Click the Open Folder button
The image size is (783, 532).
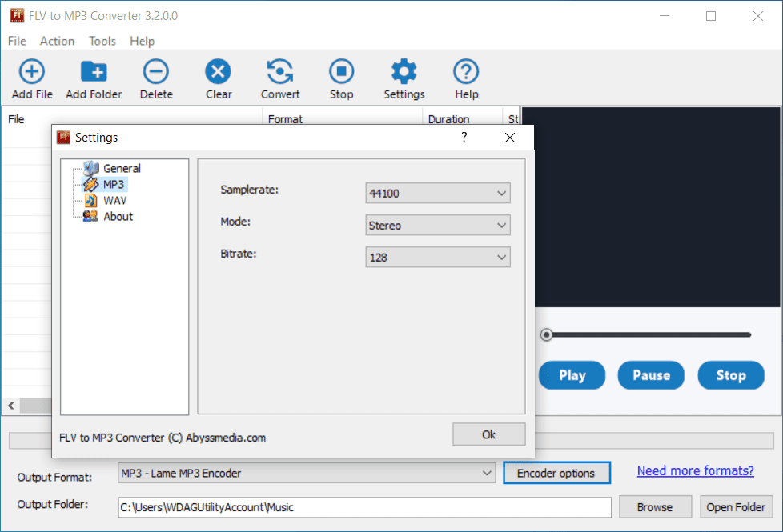coord(736,507)
